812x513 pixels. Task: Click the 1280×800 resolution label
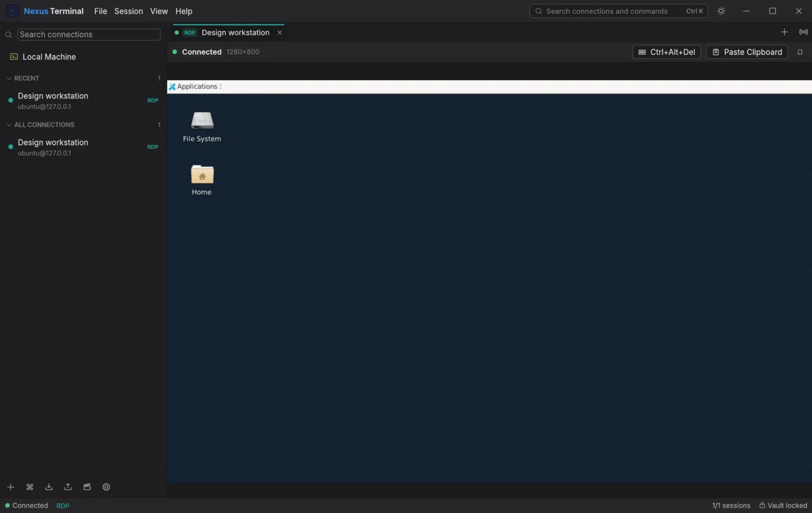point(243,52)
